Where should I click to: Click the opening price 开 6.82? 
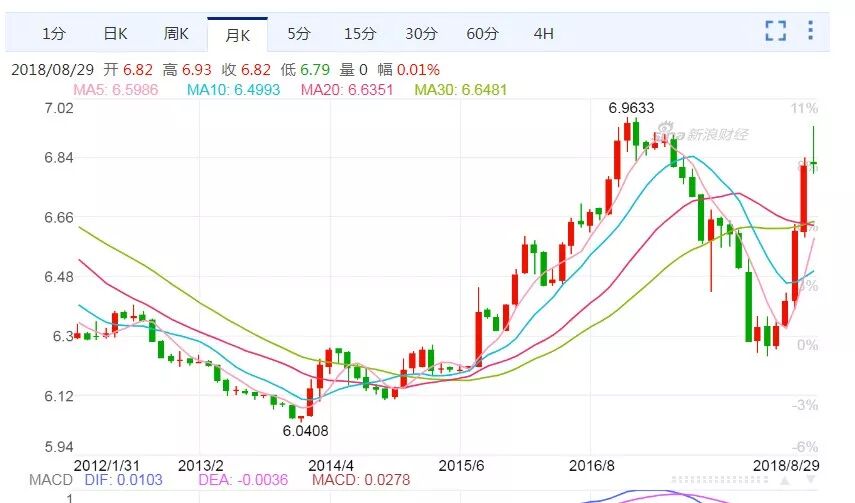coord(128,70)
